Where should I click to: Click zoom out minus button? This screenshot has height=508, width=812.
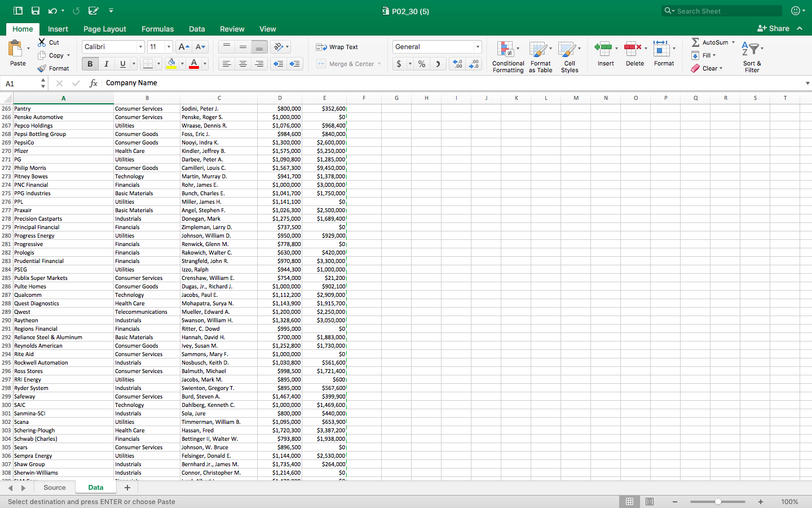point(674,502)
